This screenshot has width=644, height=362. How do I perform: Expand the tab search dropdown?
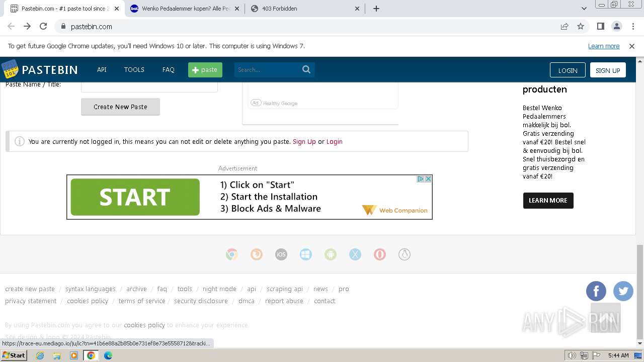(x=584, y=9)
